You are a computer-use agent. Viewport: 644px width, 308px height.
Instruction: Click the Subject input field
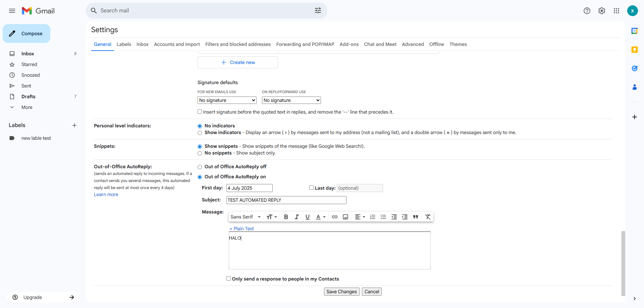tap(286, 200)
